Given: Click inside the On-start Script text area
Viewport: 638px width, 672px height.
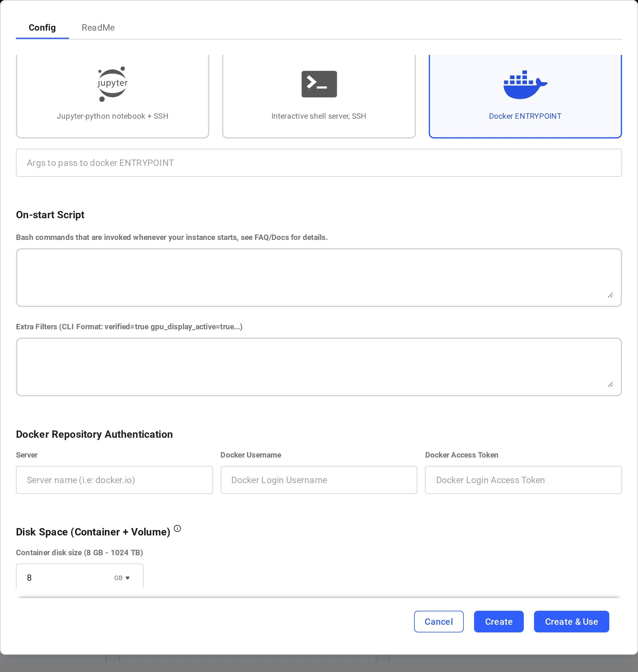Looking at the screenshot, I should coord(319,277).
